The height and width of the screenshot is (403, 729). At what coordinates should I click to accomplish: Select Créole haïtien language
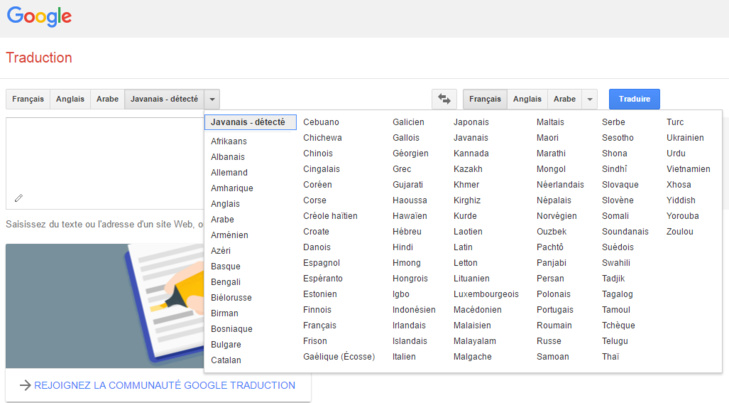pyautogui.click(x=331, y=216)
